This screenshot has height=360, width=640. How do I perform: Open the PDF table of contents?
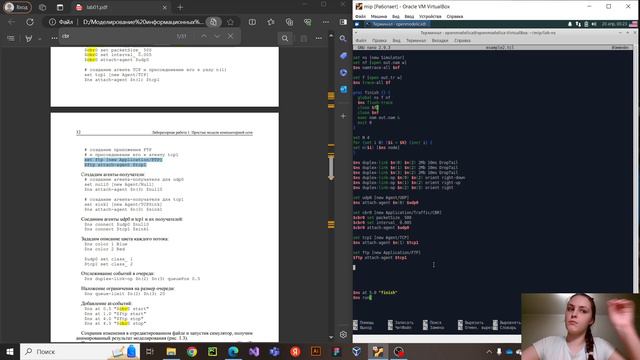11,38
